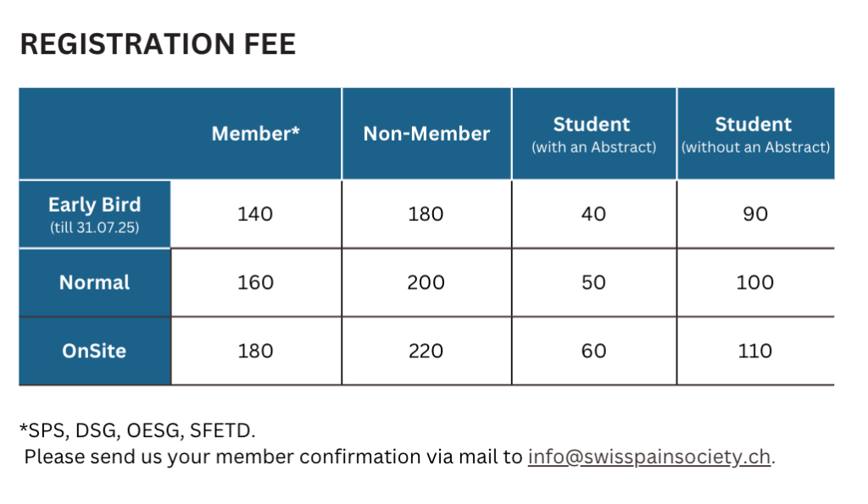Image resolution: width=868 pixels, height=504 pixels.
Task: Open the info@swisspainsociety.ch email link
Action: click(648, 457)
